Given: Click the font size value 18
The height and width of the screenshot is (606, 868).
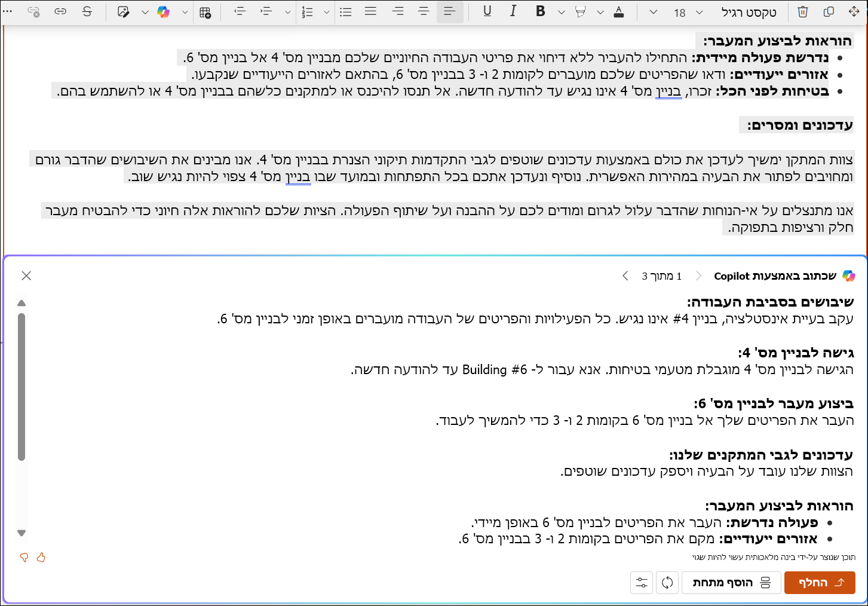Looking at the screenshot, I should (680, 13).
